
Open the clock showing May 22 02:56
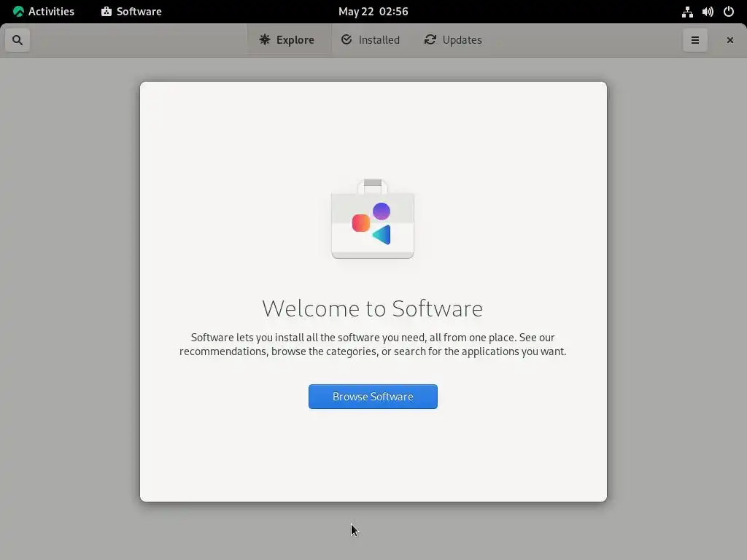[373, 12]
